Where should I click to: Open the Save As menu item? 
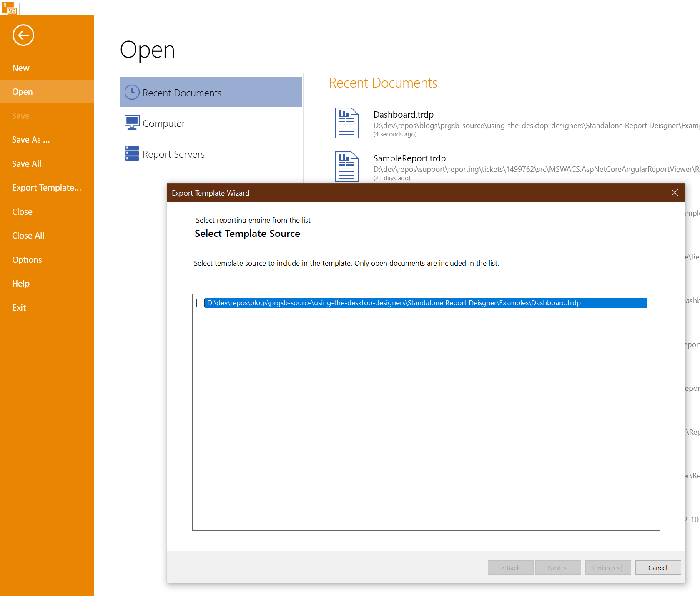point(31,139)
